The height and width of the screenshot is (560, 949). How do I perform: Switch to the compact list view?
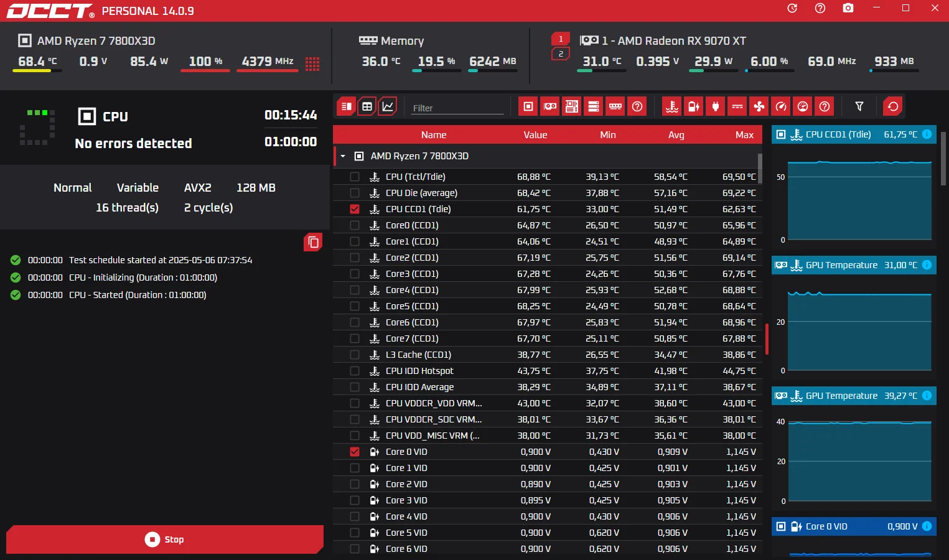point(346,106)
